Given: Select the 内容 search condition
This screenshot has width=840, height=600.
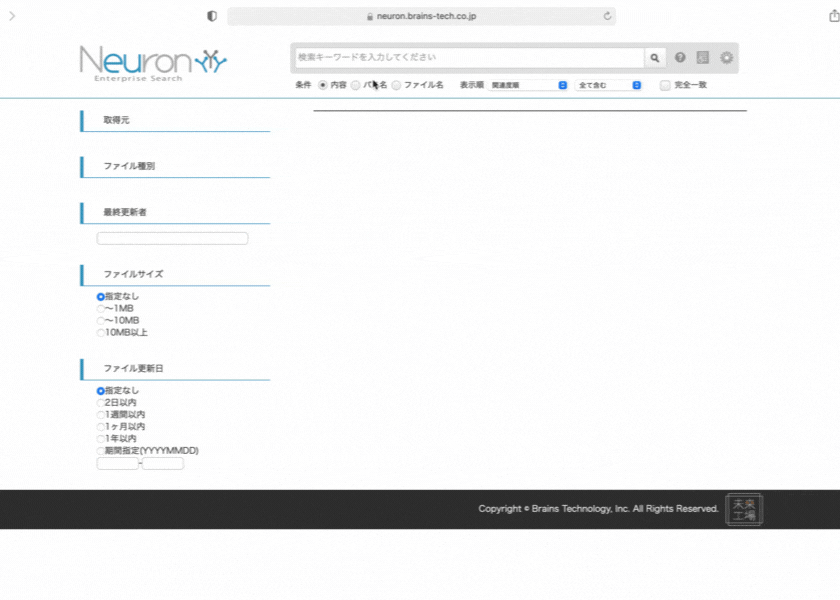Looking at the screenshot, I should coord(322,85).
